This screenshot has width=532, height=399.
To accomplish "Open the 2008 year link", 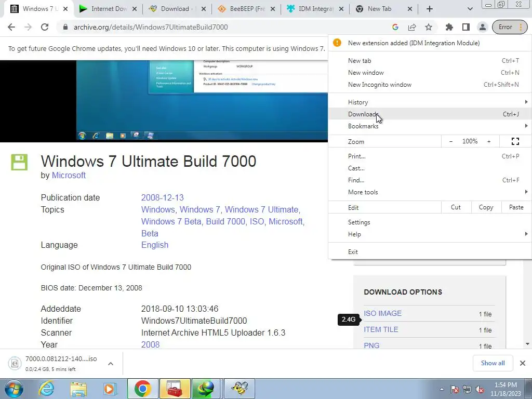I will (x=150, y=345).
